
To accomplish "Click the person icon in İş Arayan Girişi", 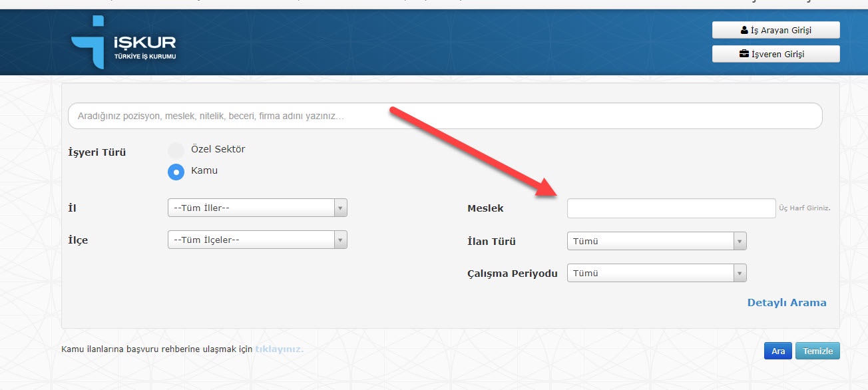I will pos(744,31).
